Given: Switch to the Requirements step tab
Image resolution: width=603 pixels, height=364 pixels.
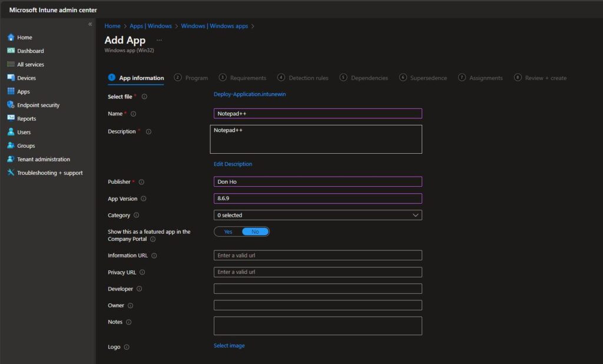Looking at the screenshot, I should pos(243,78).
